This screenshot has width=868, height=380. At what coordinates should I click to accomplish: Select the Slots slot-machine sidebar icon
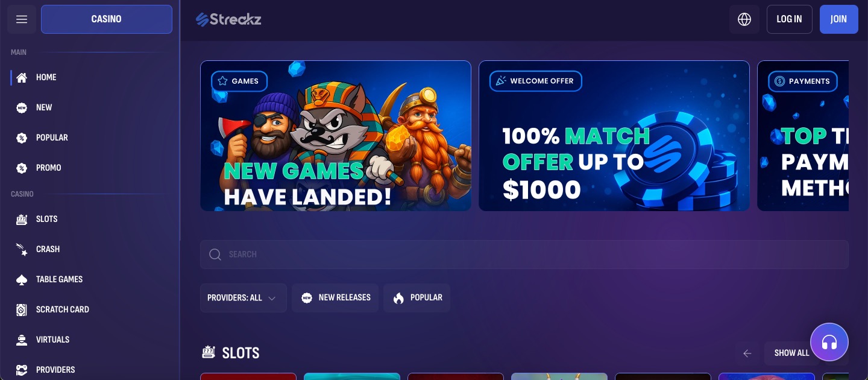tap(22, 219)
